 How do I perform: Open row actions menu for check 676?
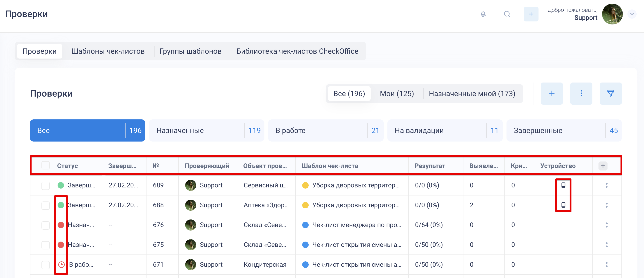point(606,225)
